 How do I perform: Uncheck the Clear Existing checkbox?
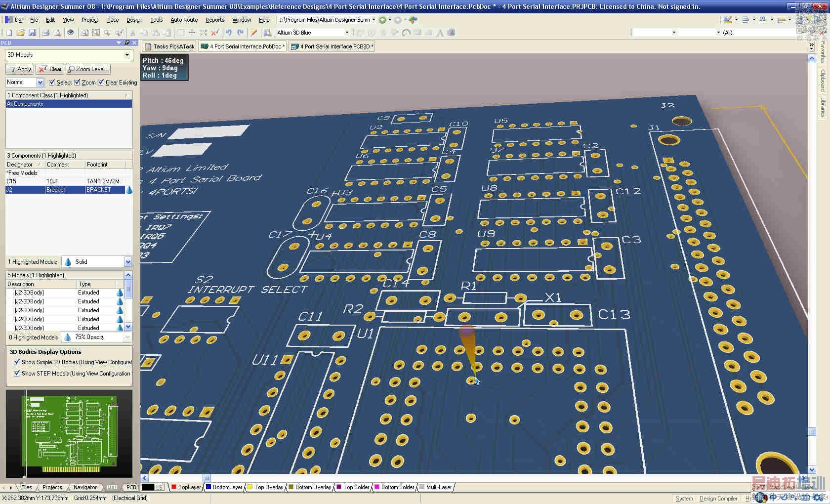(x=101, y=83)
